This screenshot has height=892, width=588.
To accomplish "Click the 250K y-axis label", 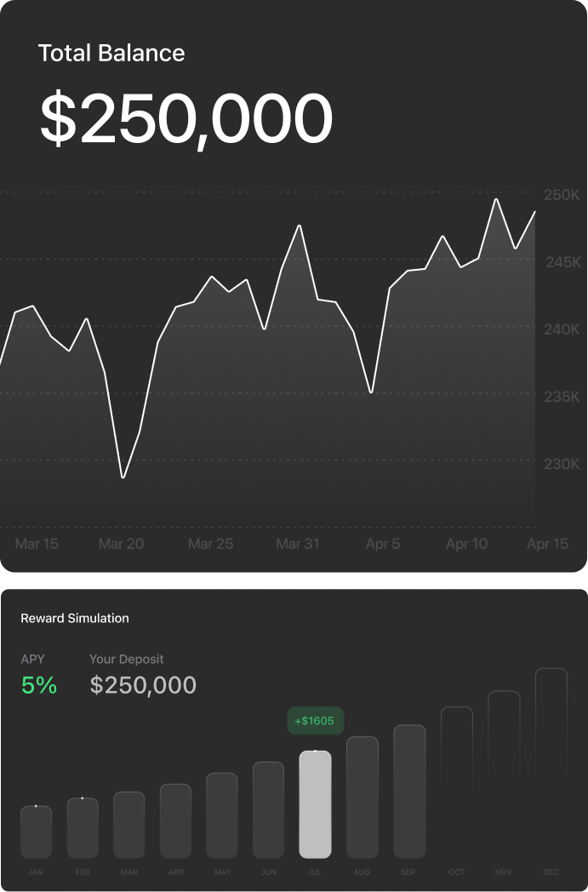I will click(x=562, y=195).
